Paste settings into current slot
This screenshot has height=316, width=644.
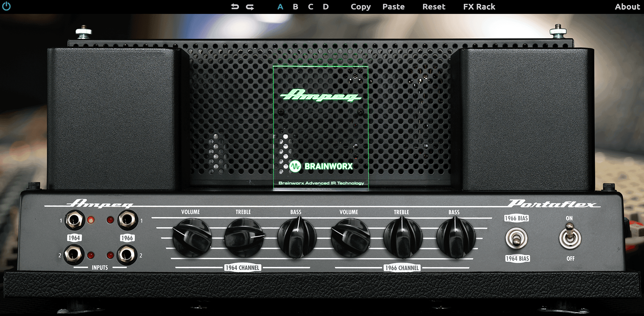point(393,7)
